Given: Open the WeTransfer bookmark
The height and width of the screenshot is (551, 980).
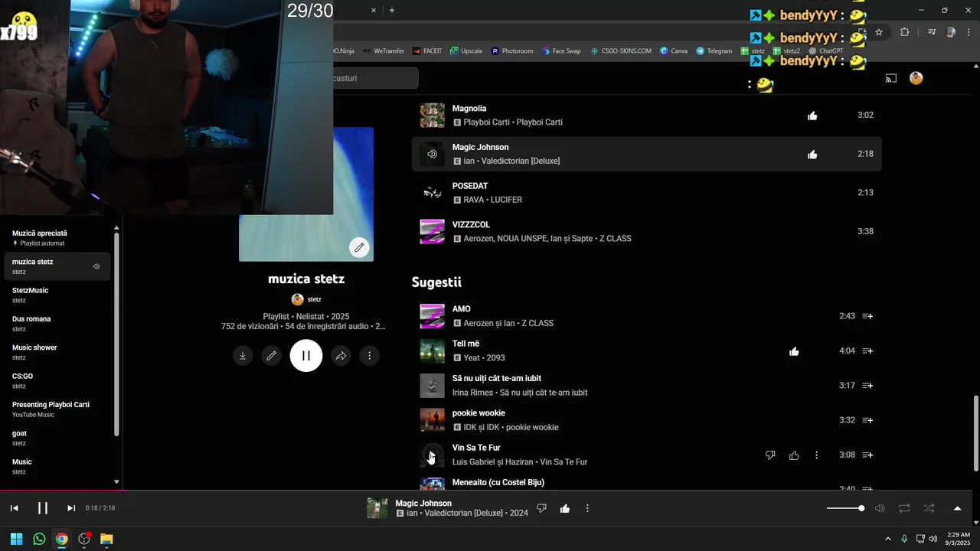Looking at the screenshot, I should click(384, 51).
